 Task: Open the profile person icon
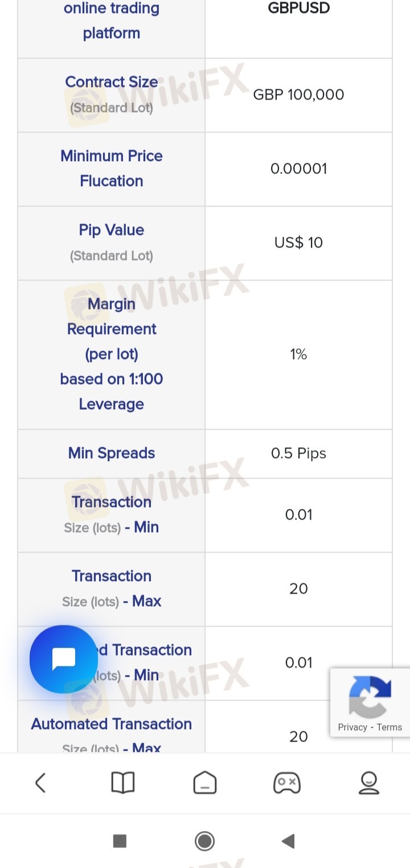coord(369,783)
